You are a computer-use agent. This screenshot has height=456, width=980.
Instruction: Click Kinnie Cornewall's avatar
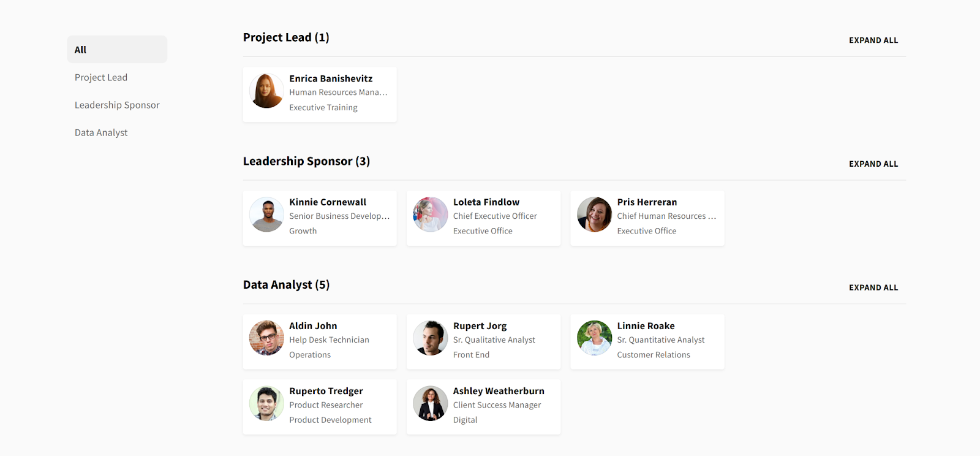click(266, 215)
